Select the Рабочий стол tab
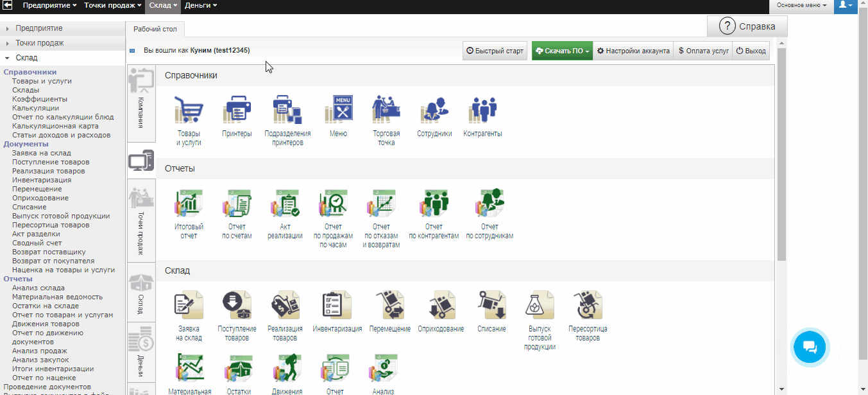This screenshot has width=868, height=395. click(155, 29)
